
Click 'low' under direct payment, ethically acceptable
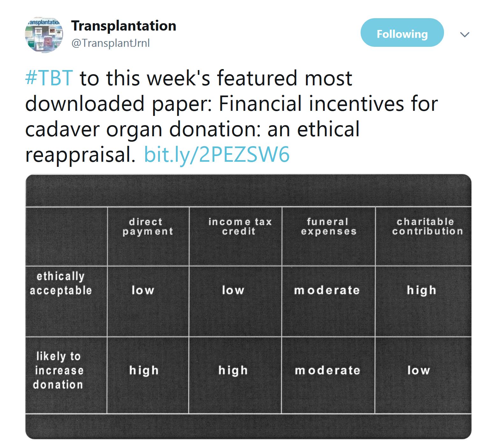click(143, 290)
